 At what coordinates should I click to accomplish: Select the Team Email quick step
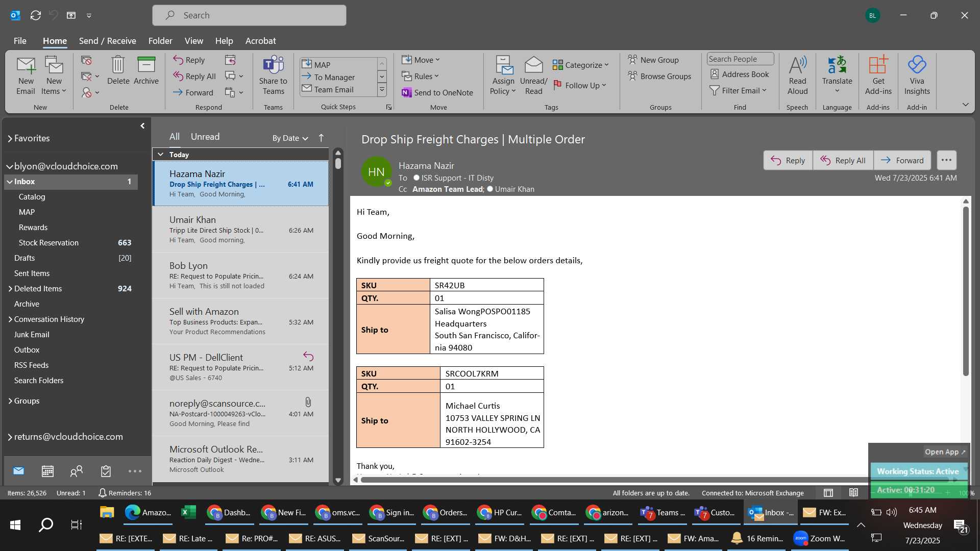pyautogui.click(x=338, y=89)
